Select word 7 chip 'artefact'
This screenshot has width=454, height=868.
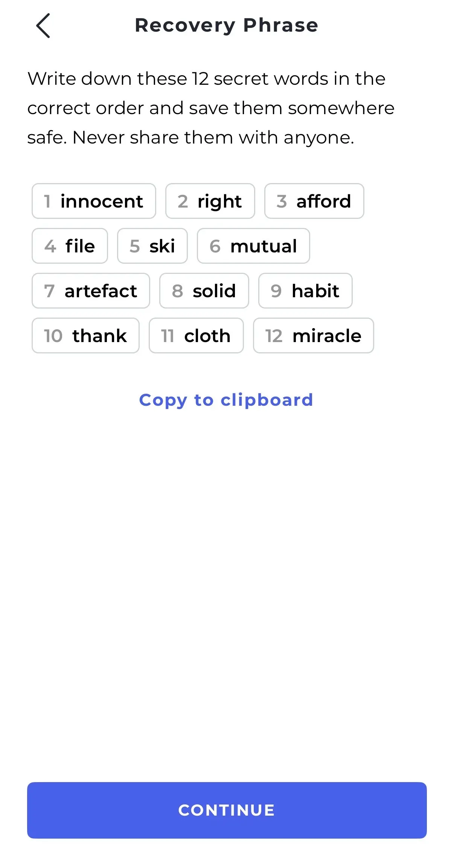91,291
